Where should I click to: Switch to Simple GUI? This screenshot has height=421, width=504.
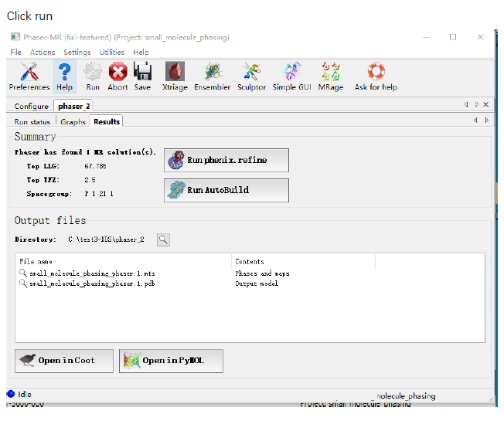(x=292, y=76)
